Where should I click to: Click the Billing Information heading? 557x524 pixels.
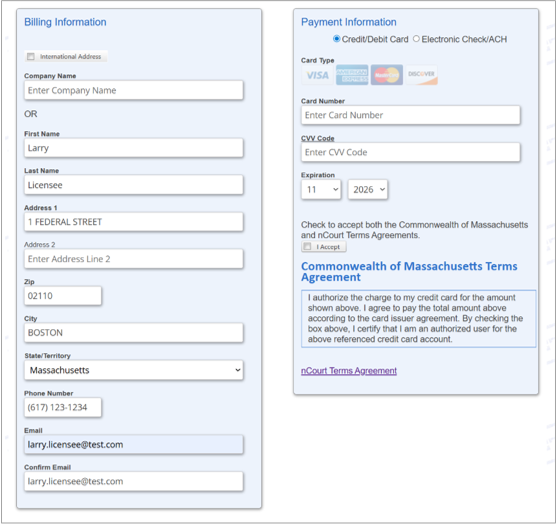pyautogui.click(x=65, y=22)
